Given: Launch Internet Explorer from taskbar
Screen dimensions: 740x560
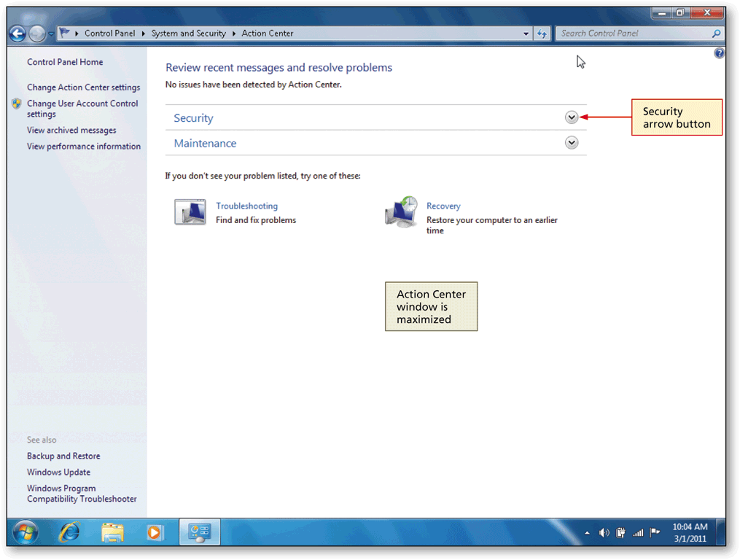Looking at the screenshot, I should click(x=69, y=532).
